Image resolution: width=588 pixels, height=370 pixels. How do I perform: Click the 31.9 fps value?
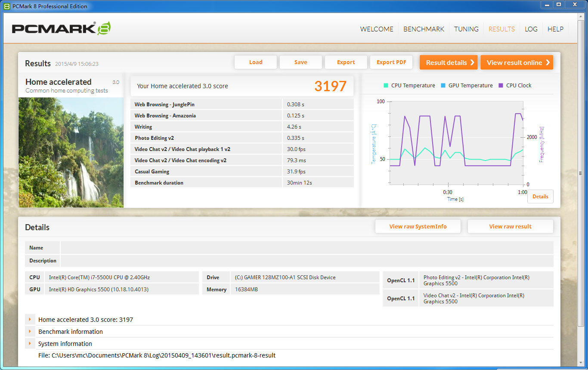pos(296,171)
